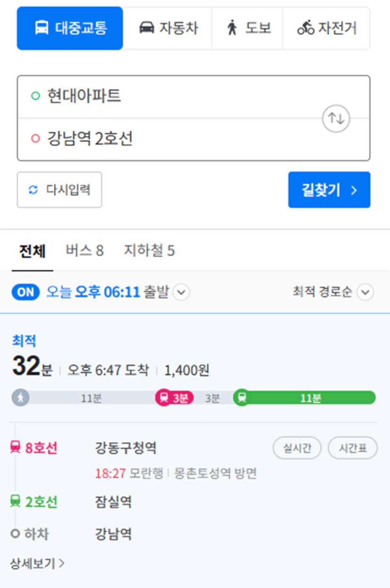The image size is (390, 588).
Task: Select the 대중교통 public transit mode
Action: (x=70, y=28)
